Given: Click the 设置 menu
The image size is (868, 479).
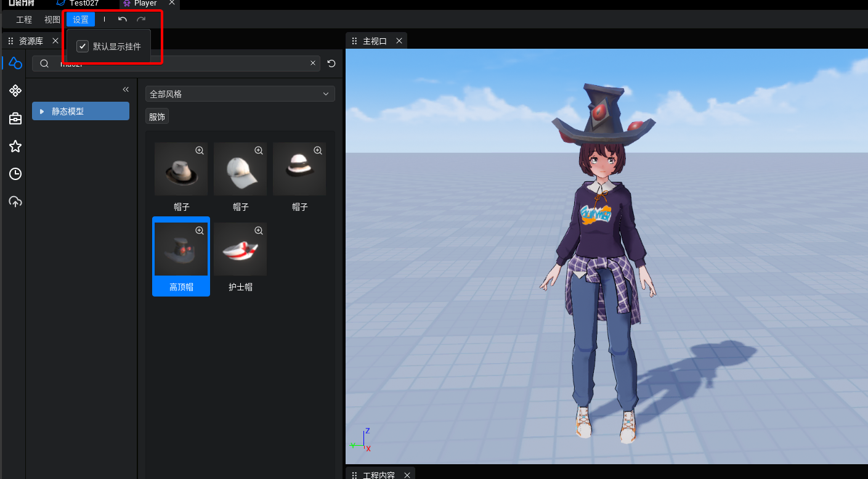Looking at the screenshot, I should point(81,20).
